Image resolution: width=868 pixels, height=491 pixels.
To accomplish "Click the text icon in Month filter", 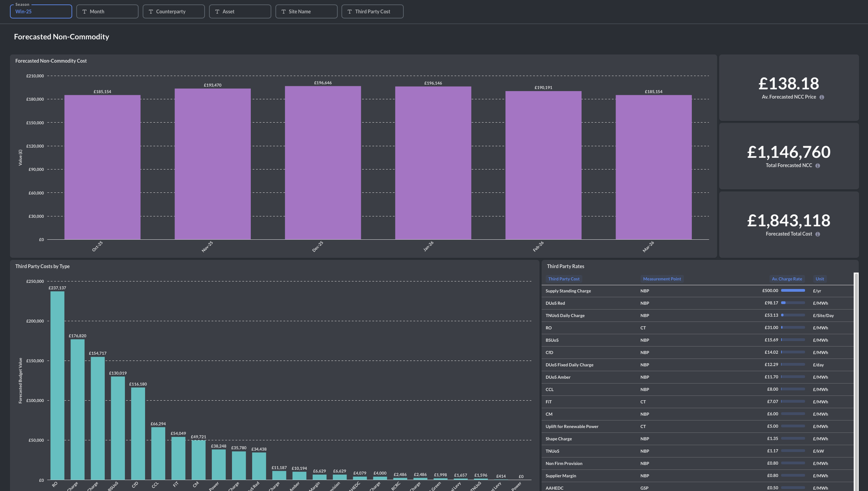I will (x=84, y=12).
